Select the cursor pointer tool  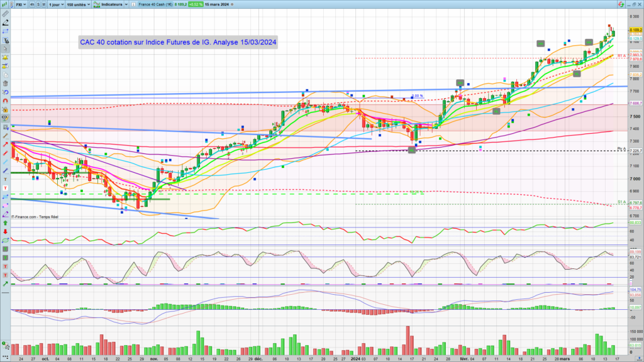coord(5,49)
